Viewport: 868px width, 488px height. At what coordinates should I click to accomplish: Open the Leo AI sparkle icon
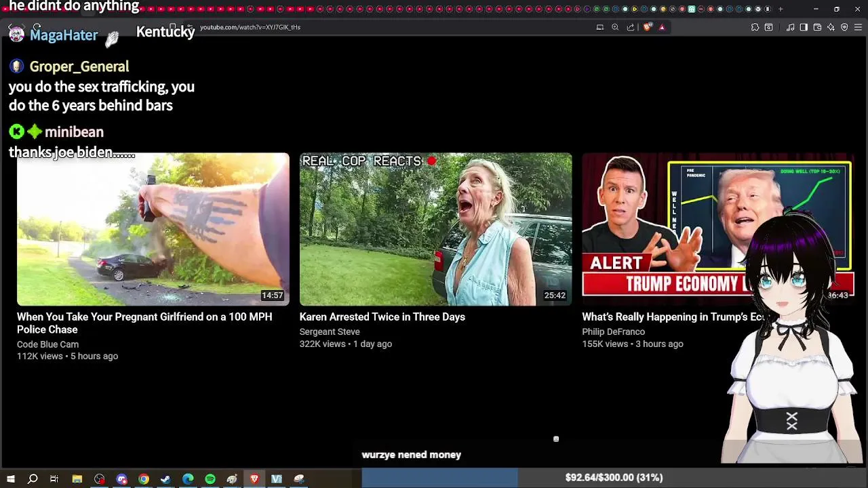(831, 27)
